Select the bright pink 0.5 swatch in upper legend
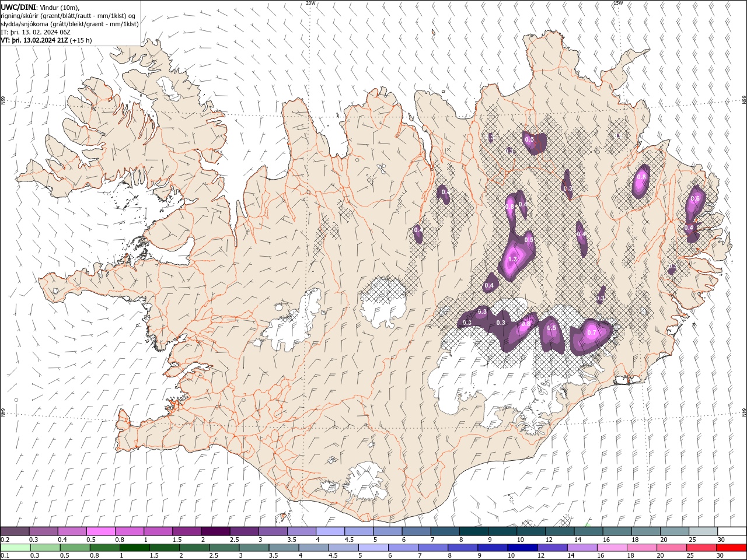 point(101,531)
